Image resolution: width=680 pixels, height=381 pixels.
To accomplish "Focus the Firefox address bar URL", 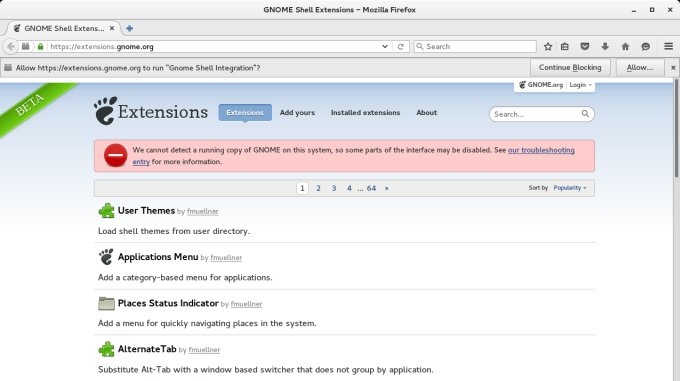I will (x=212, y=46).
